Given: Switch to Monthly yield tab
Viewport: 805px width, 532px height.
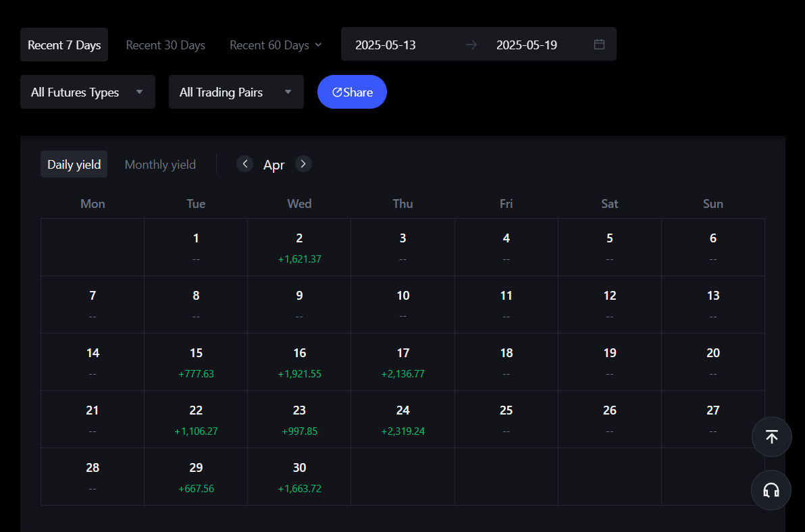Looking at the screenshot, I should (x=160, y=165).
